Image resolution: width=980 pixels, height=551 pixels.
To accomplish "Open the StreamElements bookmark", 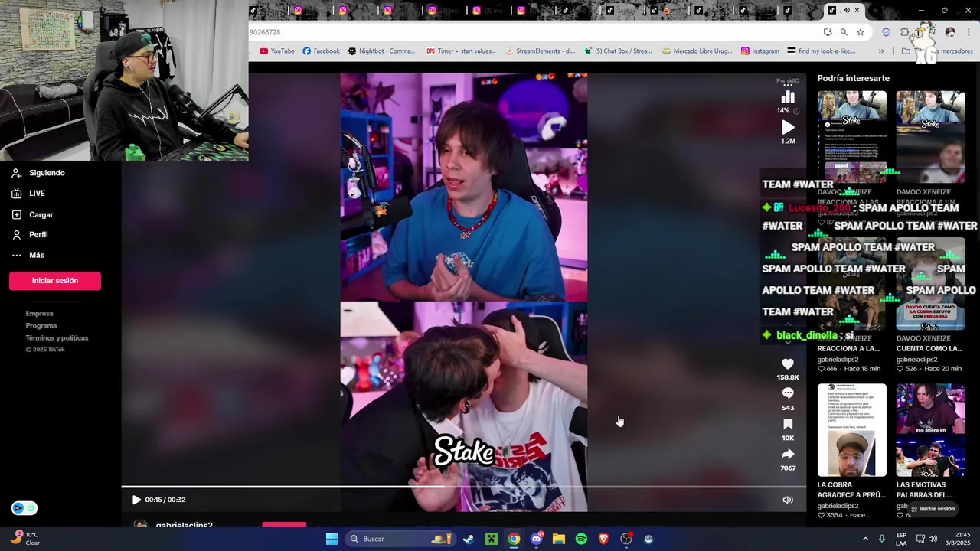I will 540,51.
